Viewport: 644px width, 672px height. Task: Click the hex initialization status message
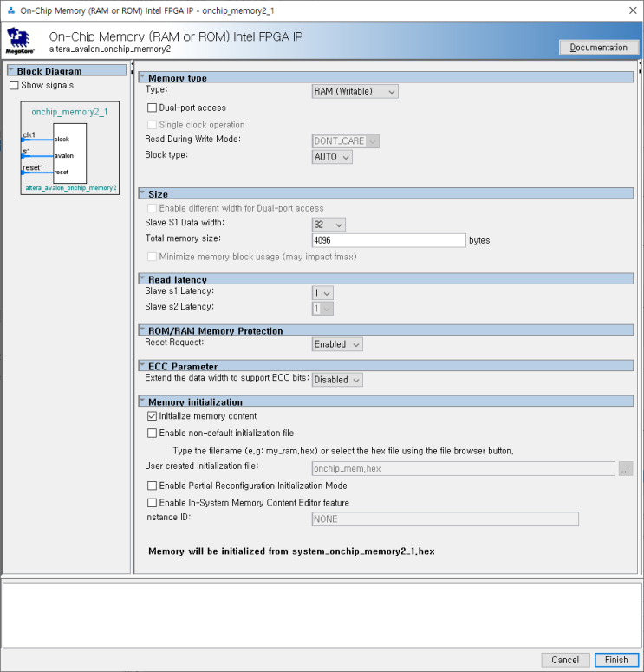click(291, 551)
